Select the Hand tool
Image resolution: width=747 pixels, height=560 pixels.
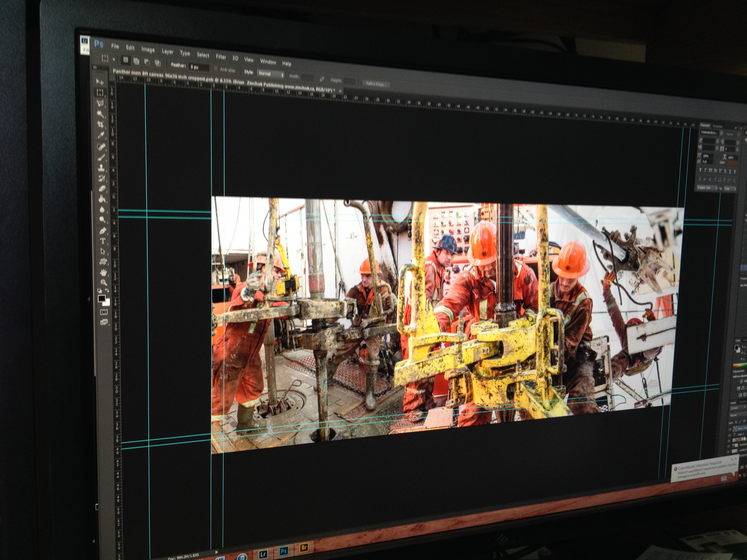(x=104, y=272)
